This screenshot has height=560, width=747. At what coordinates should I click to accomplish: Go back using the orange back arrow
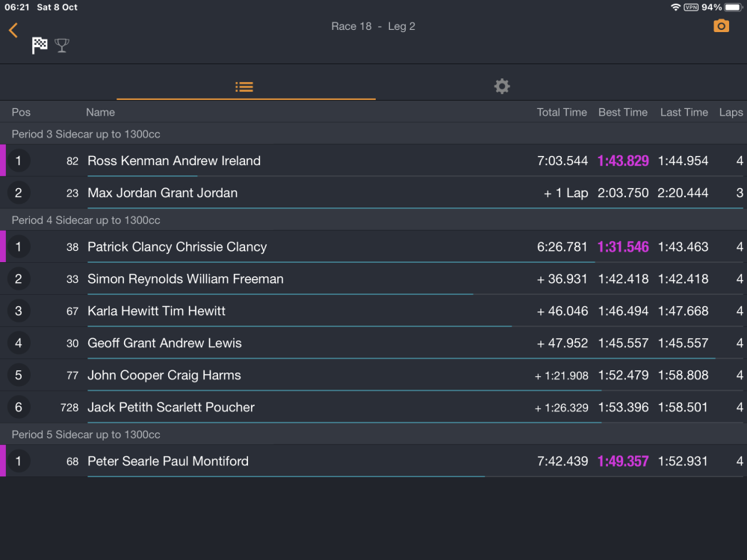13,31
